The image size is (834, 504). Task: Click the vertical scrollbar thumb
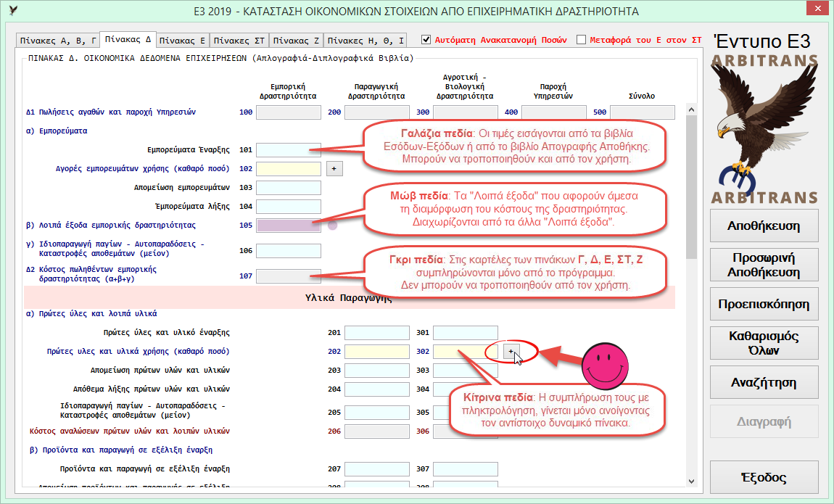(691, 187)
